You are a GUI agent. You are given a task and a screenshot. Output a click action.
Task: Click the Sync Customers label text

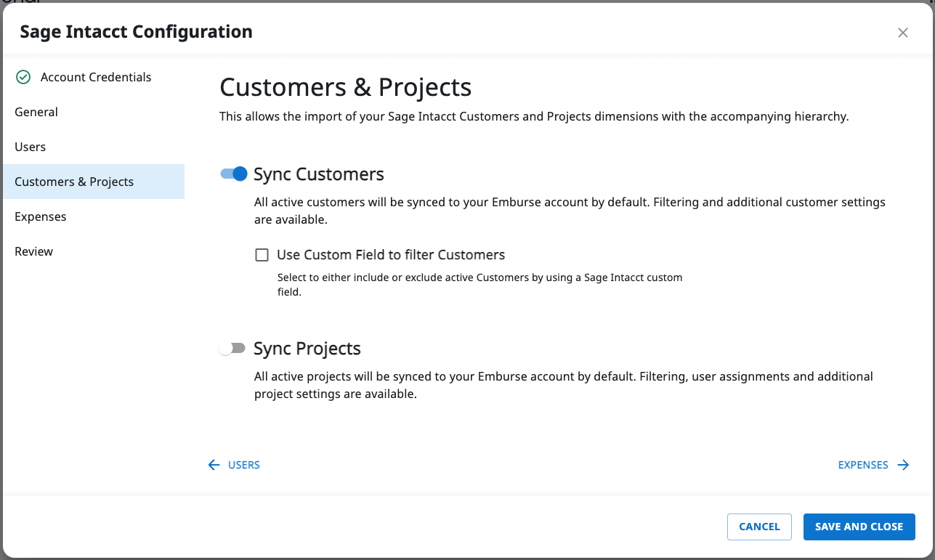click(319, 174)
